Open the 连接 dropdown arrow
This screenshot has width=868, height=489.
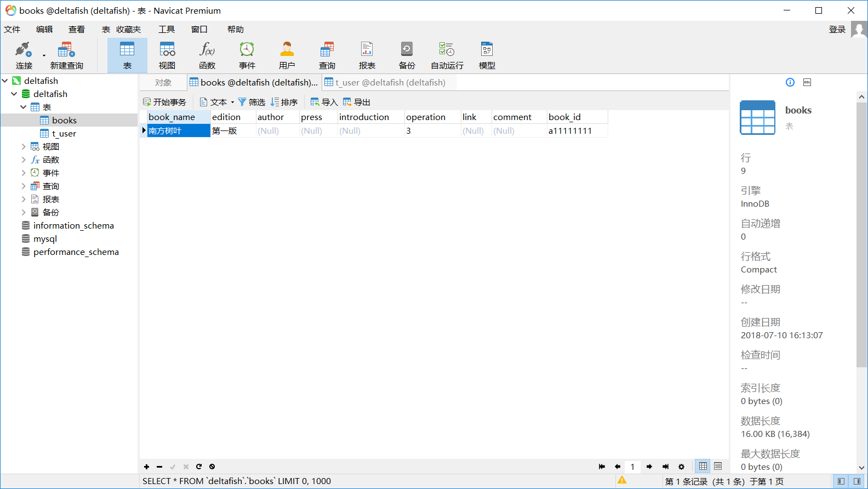coord(44,55)
